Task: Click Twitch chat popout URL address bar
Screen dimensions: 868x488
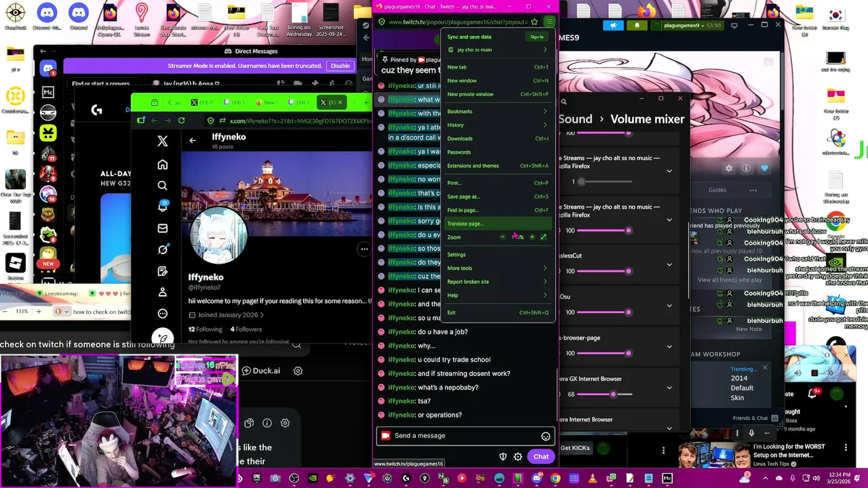Action: pos(458,22)
